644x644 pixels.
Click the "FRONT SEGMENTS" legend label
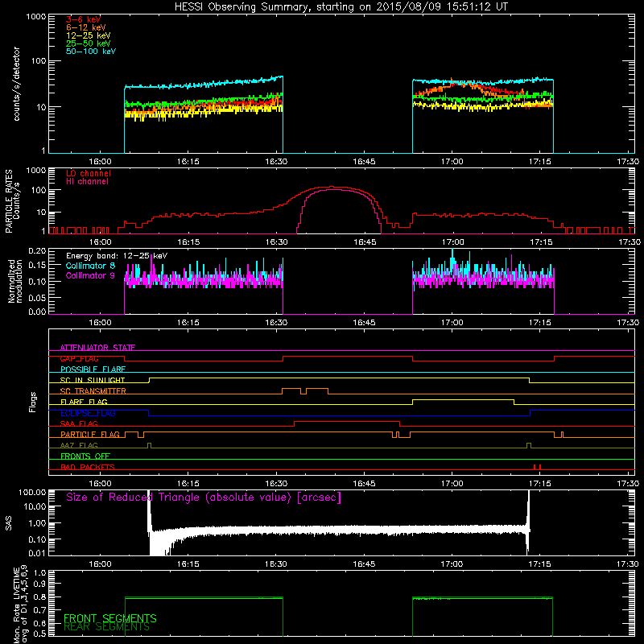coord(110,618)
